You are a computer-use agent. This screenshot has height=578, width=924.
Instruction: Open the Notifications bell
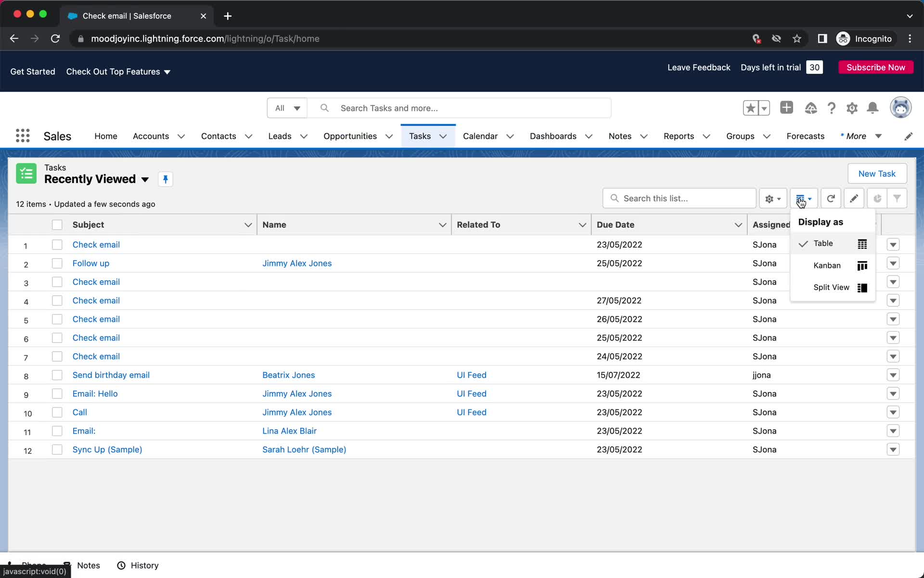pos(873,108)
